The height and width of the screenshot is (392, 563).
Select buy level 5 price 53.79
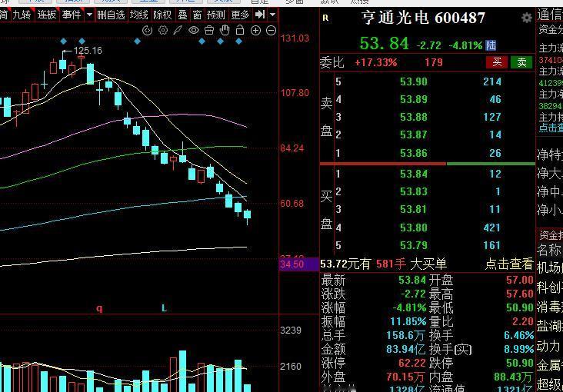[x=414, y=245]
